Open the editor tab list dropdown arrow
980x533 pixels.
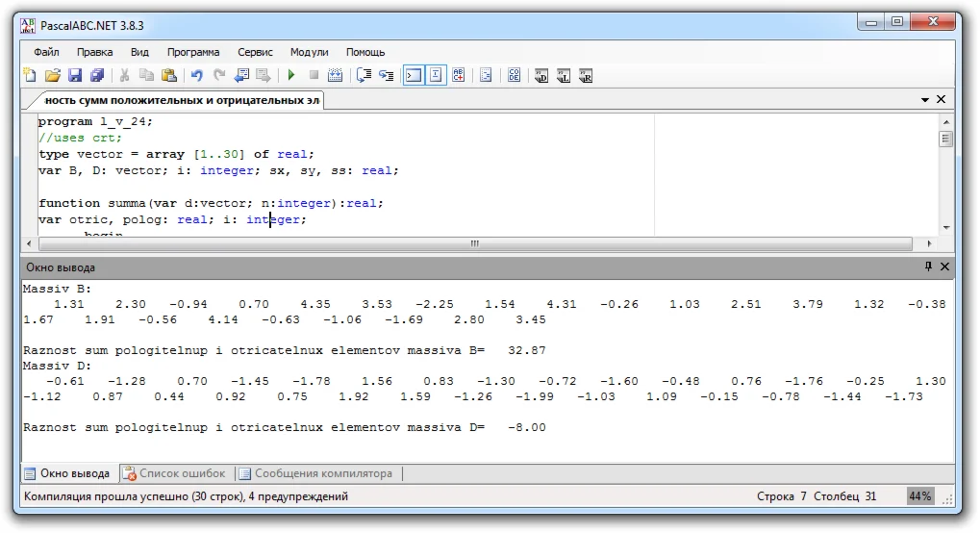pos(925,99)
